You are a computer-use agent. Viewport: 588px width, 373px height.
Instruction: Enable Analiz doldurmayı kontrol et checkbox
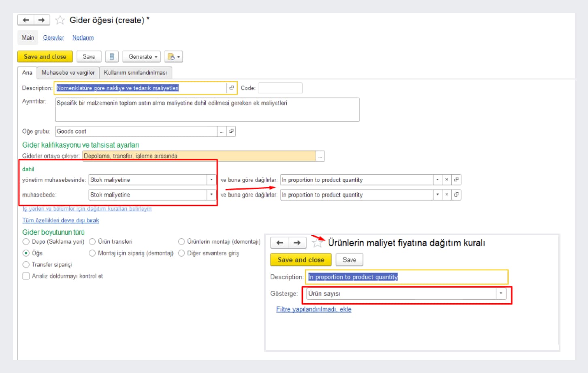click(26, 276)
